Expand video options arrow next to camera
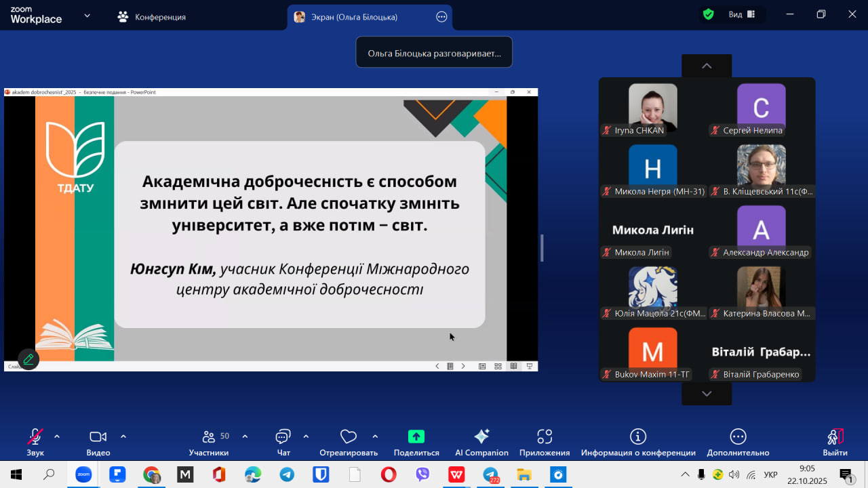 pyautogui.click(x=123, y=436)
